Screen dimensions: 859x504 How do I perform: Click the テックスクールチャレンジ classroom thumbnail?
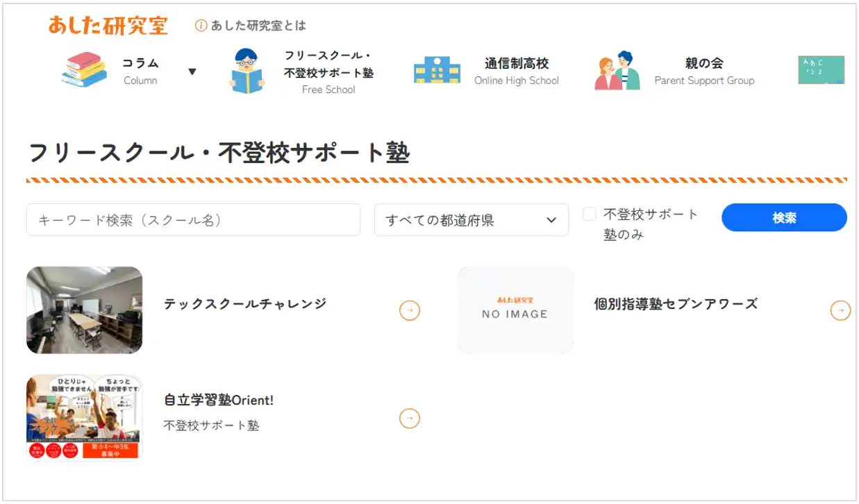click(x=84, y=310)
